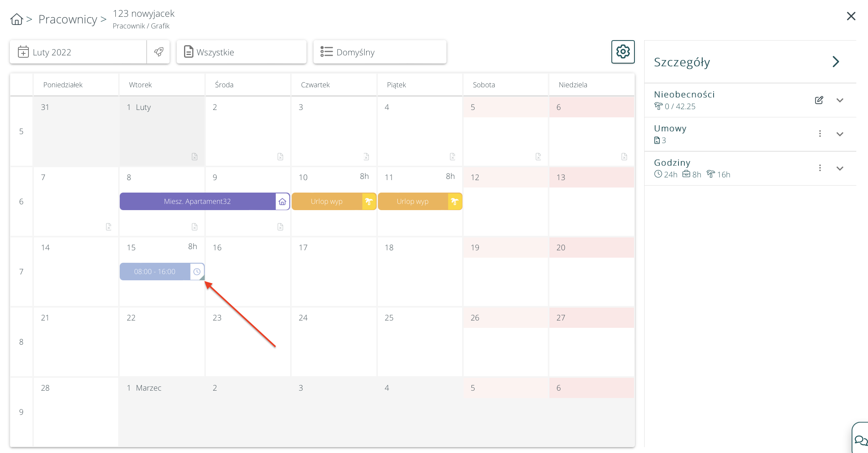Expand the Godziny section chevron
This screenshot has height=453, width=868.
click(840, 168)
